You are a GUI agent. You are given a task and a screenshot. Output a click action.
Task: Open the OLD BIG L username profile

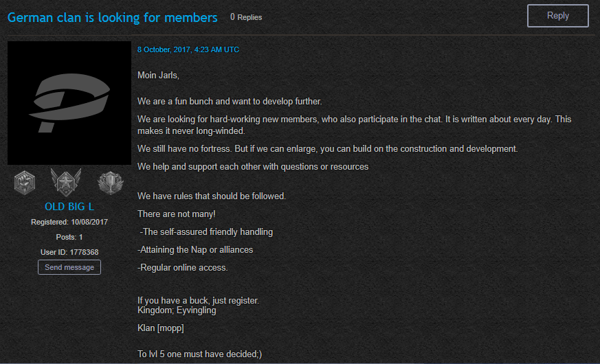pyautogui.click(x=69, y=207)
